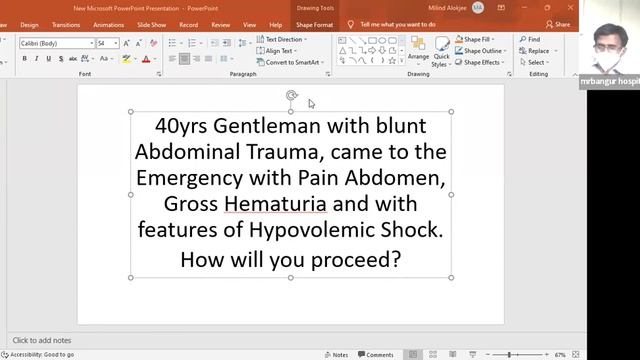Open the Arrange options
The width and height of the screenshot is (640, 360).
pyautogui.click(x=418, y=51)
